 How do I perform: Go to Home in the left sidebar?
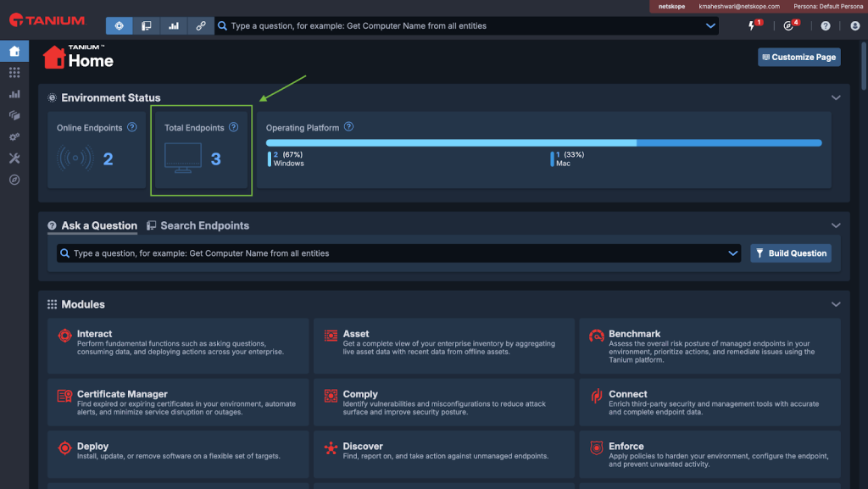pos(14,51)
